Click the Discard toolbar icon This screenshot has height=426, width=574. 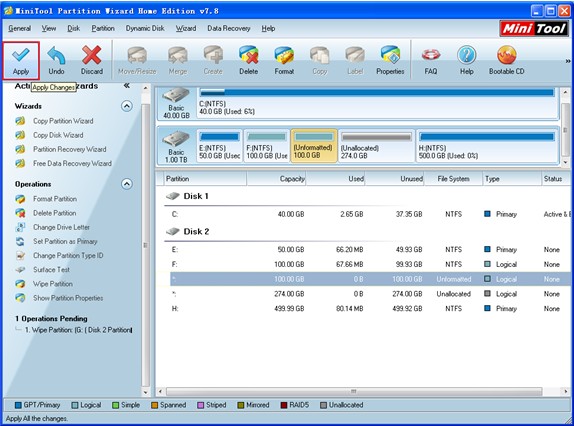(x=92, y=60)
